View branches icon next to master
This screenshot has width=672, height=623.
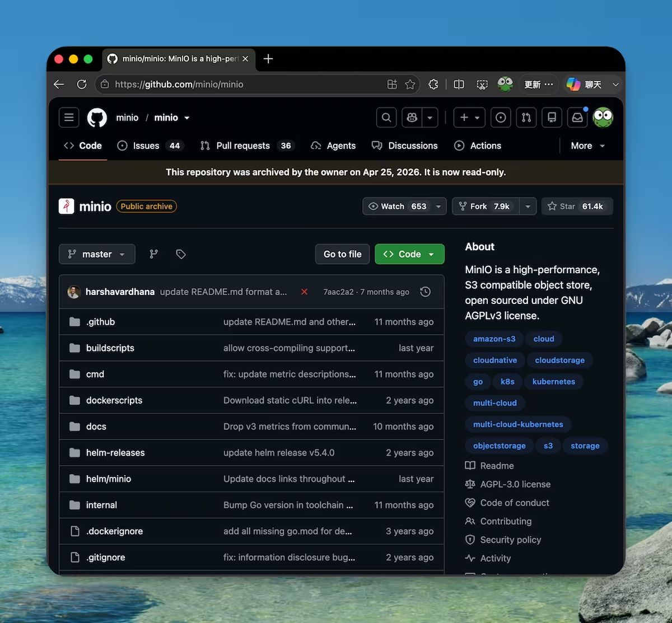pyautogui.click(x=153, y=254)
